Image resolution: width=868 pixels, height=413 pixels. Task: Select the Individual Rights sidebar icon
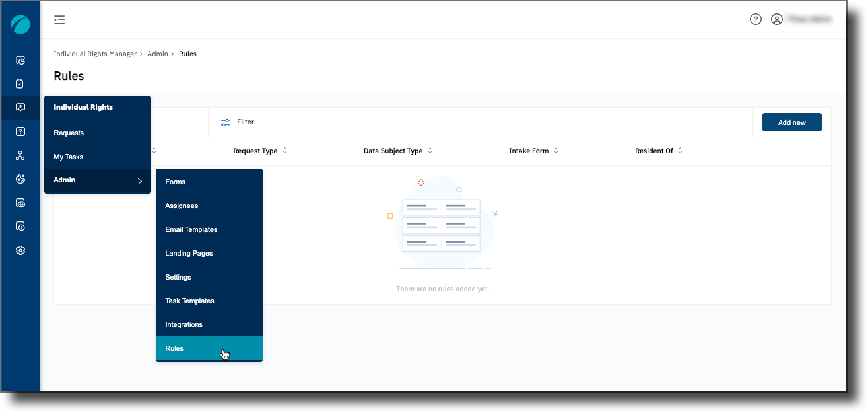[20, 108]
